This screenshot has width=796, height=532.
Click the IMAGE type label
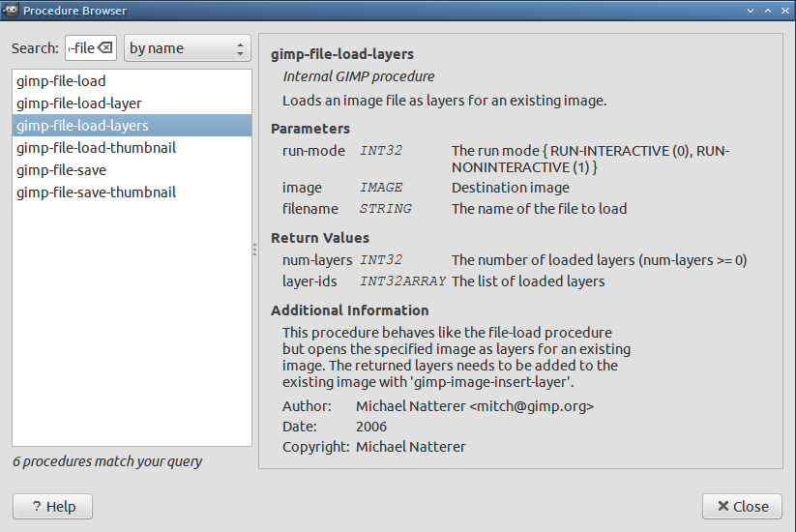(381, 188)
